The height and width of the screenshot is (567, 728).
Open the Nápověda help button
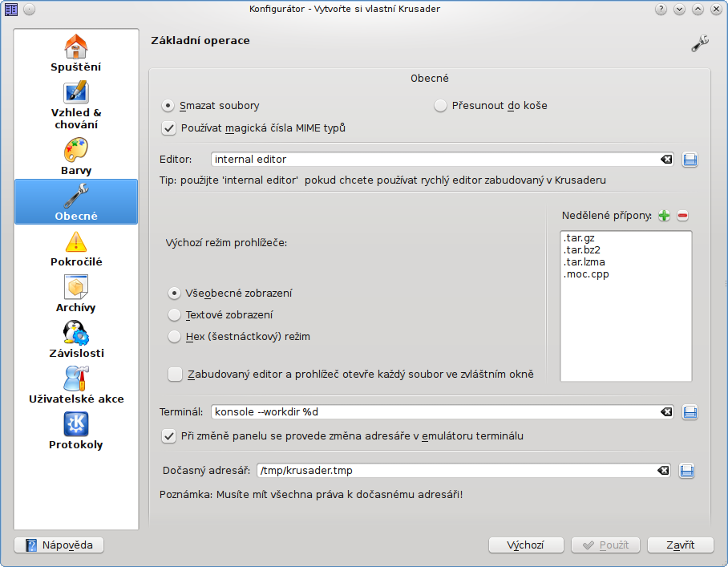point(59,545)
